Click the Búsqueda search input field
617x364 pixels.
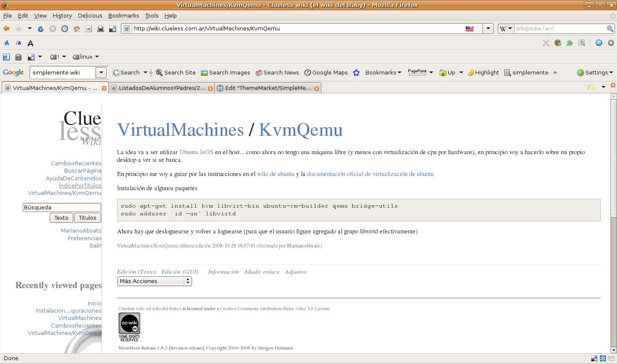[62, 207]
